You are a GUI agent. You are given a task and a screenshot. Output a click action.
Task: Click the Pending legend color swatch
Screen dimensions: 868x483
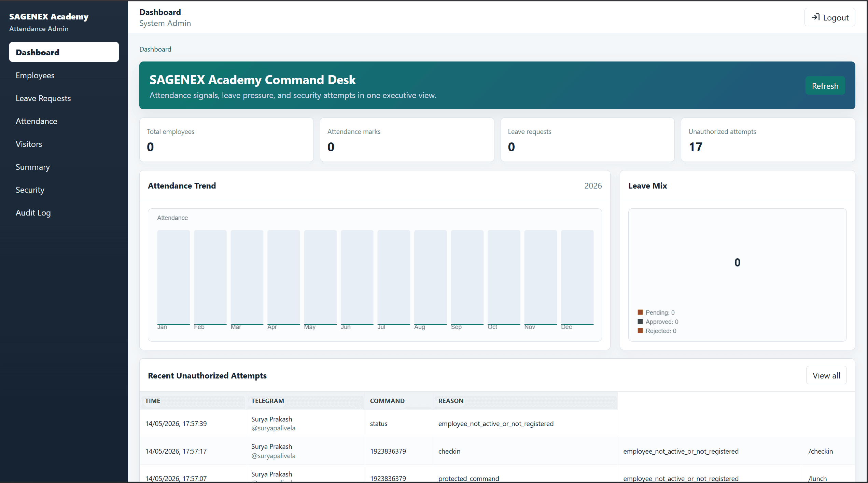pos(640,312)
